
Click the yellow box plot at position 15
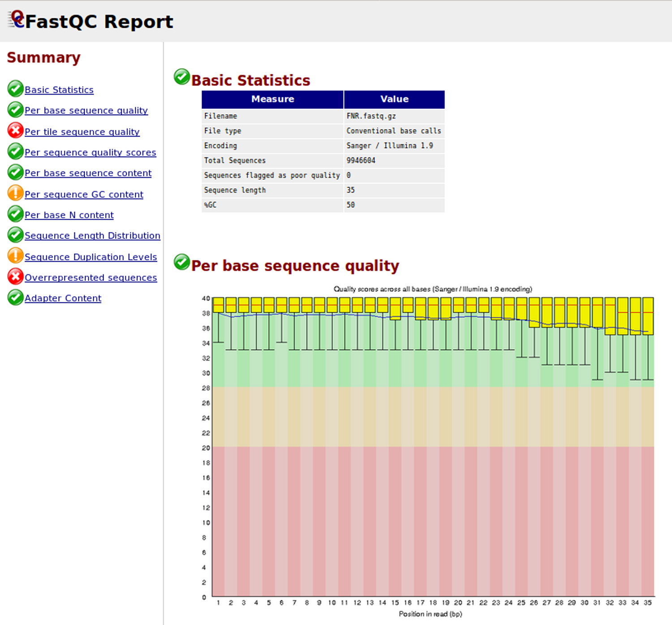tap(395, 308)
